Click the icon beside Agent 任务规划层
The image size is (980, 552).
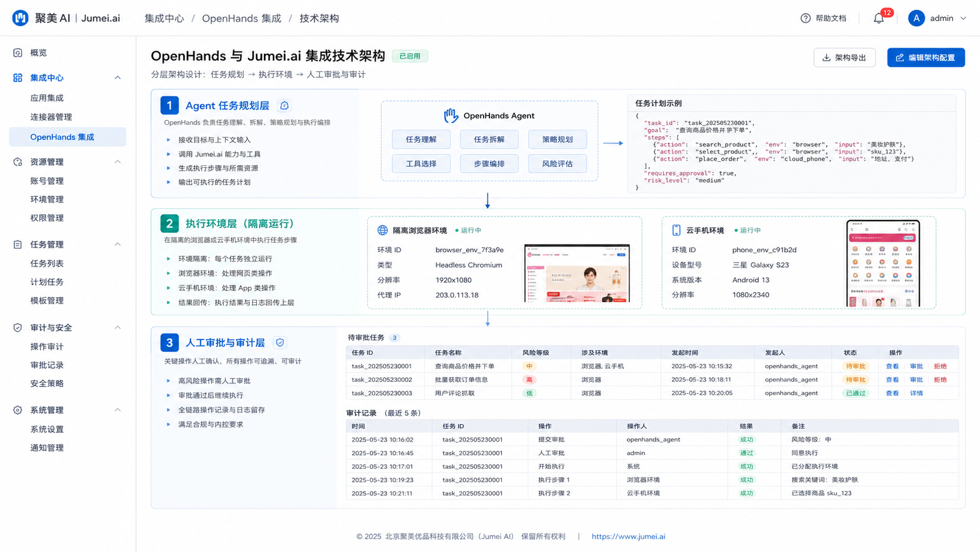(284, 106)
